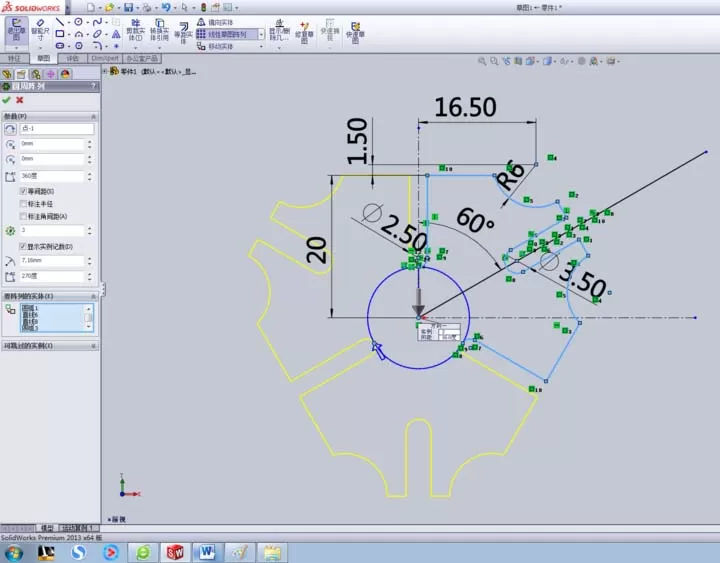Select the Straight Slot tool
This screenshot has width=720, height=563.
(60, 46)
